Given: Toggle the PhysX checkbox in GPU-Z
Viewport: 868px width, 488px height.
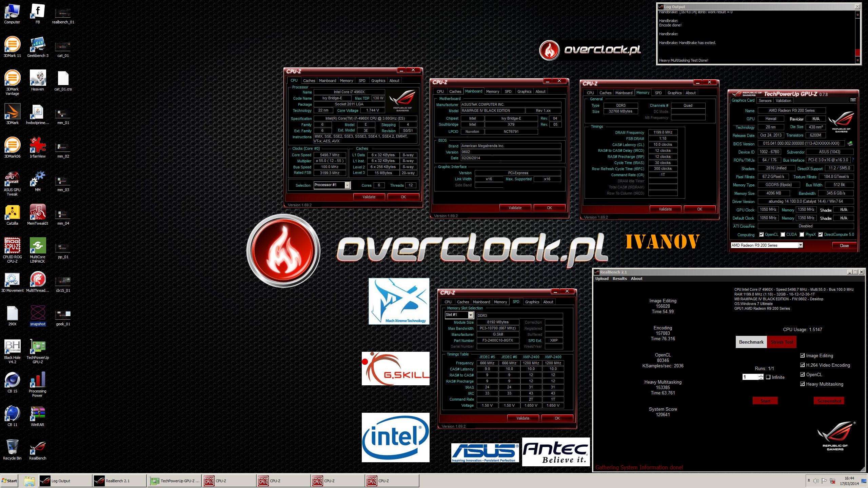Looking at the screenshot, I should click(x=802, y=235).
